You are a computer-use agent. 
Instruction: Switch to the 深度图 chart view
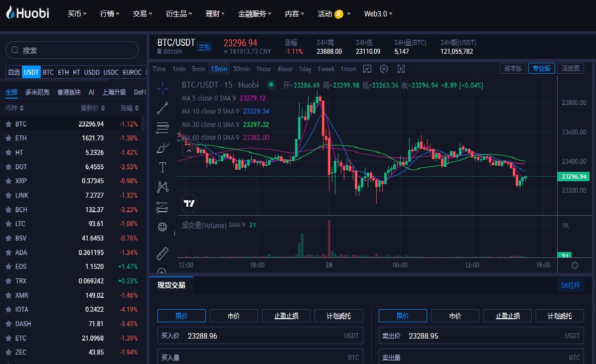tap(570, 69)
